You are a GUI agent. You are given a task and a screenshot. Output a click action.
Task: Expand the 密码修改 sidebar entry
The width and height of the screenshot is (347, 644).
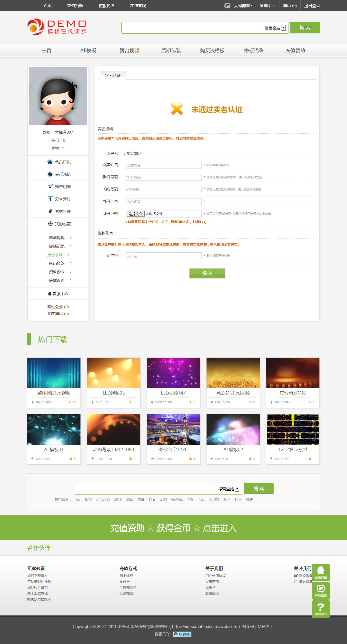60,263
